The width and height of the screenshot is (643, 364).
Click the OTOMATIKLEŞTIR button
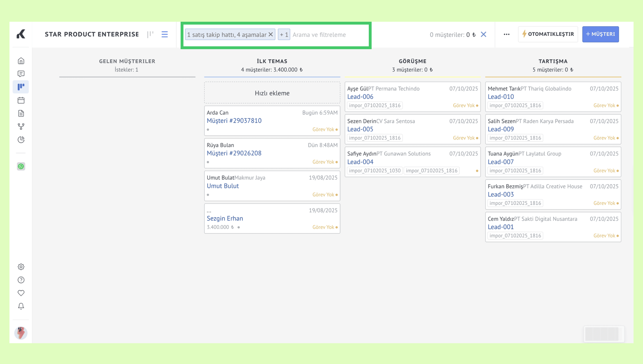548,34
